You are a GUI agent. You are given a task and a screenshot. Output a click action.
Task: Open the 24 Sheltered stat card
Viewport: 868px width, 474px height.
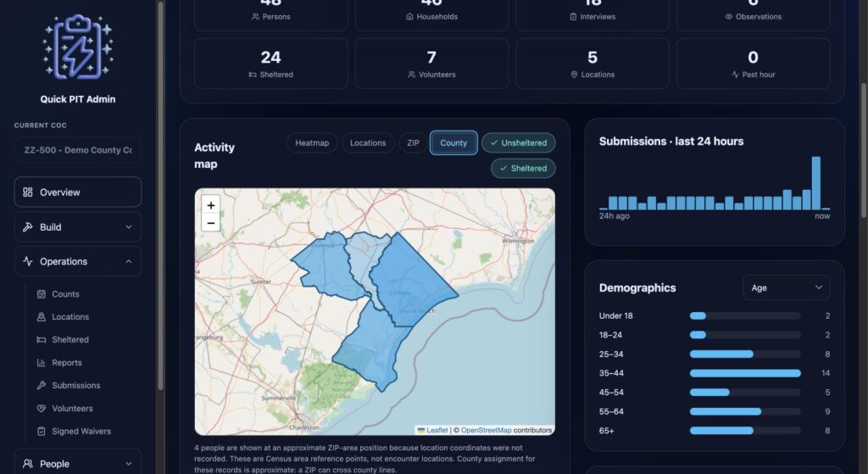[270, 64]
